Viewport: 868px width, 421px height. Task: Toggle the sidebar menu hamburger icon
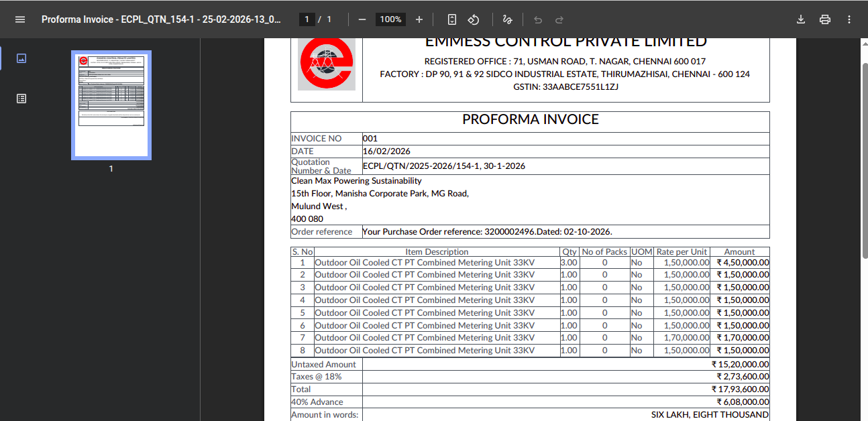click(20, 19)
